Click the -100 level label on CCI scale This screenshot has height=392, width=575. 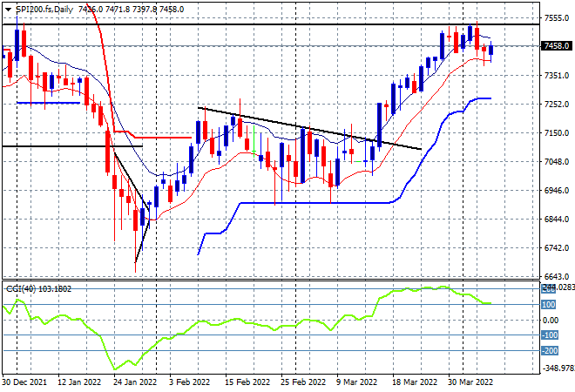(x=550, y=335)
